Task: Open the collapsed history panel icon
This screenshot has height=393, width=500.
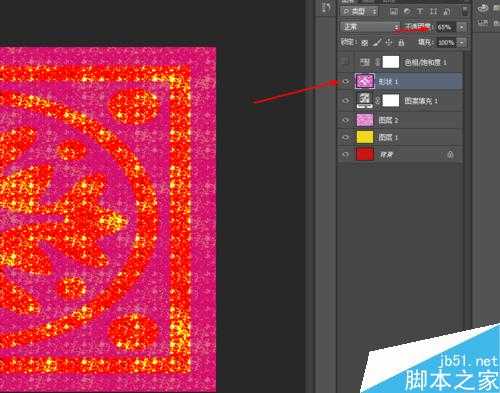Action: click(x=325, y=8)
